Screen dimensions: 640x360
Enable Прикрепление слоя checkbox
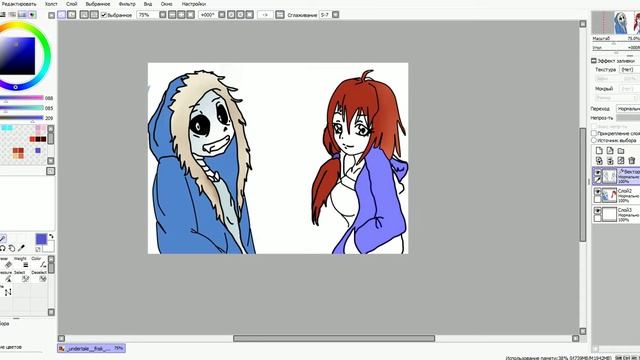pos(594,133)
